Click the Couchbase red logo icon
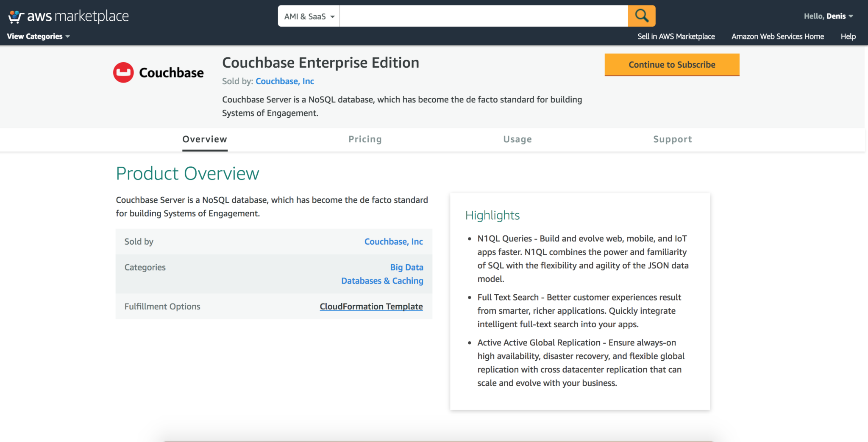 pos(123,72)
